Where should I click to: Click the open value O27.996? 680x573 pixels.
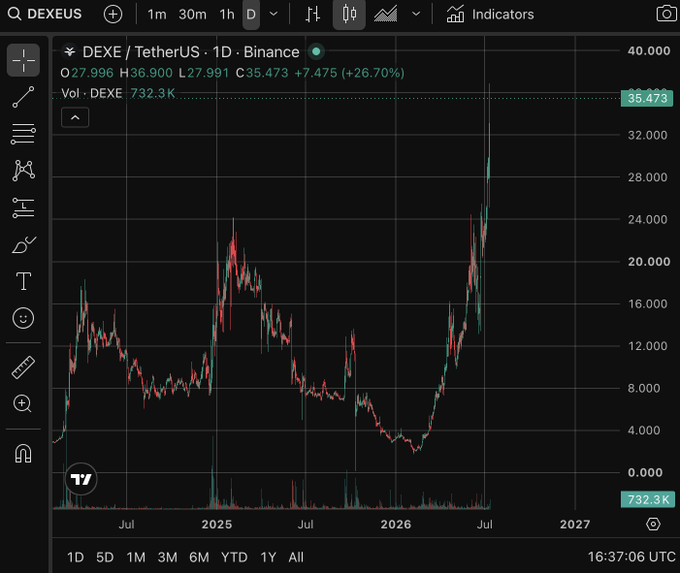click(x=87, y=73)
